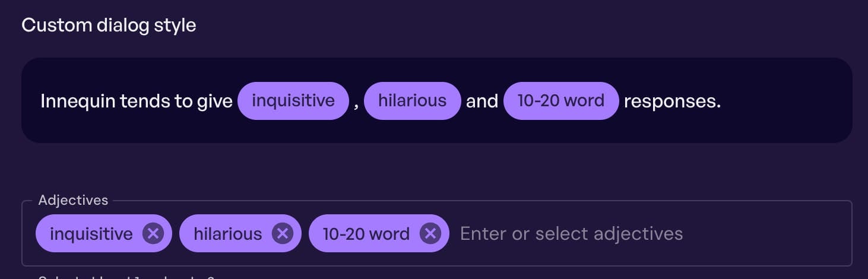Delete the 10-20 word adjective tag
Viewport: 868px width, 279px height.
pos(430,233)
